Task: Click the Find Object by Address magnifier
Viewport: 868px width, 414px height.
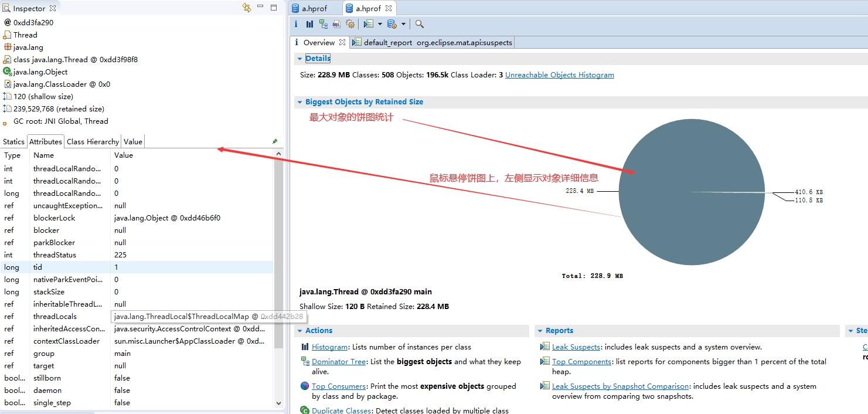Action: click(420, 24)
